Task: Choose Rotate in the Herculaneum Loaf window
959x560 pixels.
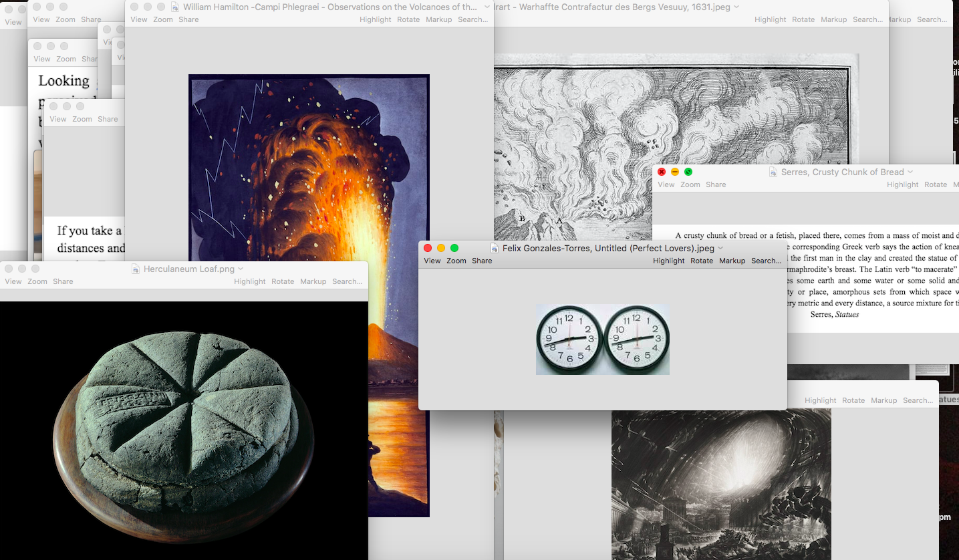Action: (283, 281)
